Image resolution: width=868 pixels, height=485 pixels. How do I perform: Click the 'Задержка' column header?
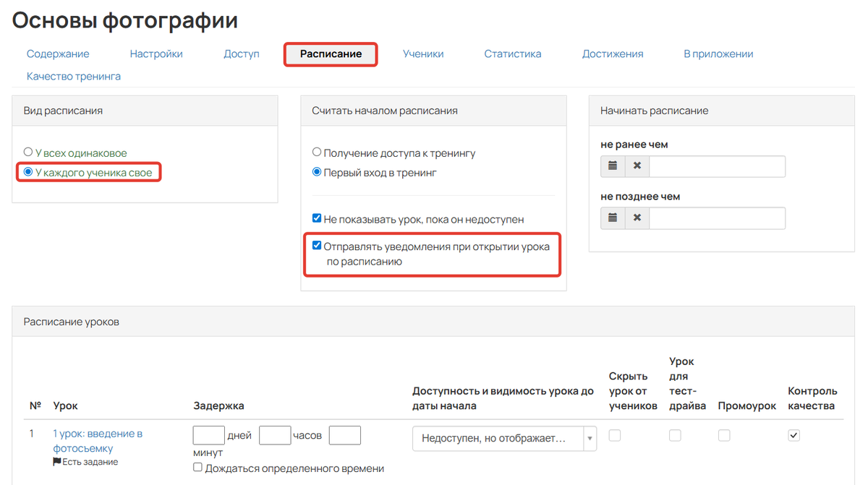(x=219, y=406)
